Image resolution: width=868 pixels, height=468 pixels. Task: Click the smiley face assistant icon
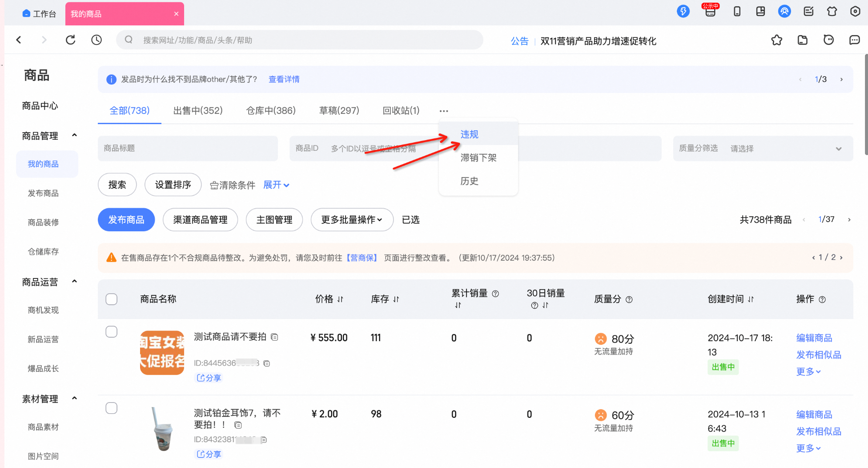click(x=828, y=40)
